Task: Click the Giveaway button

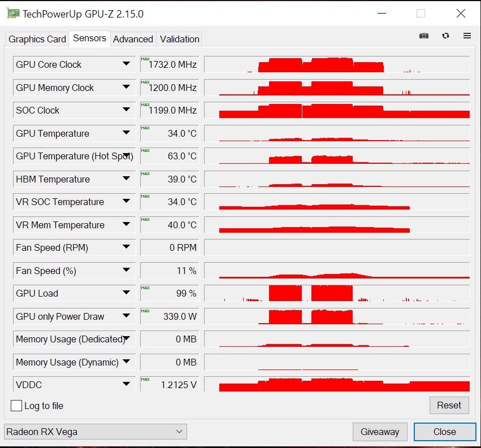Action: (380, 432)
